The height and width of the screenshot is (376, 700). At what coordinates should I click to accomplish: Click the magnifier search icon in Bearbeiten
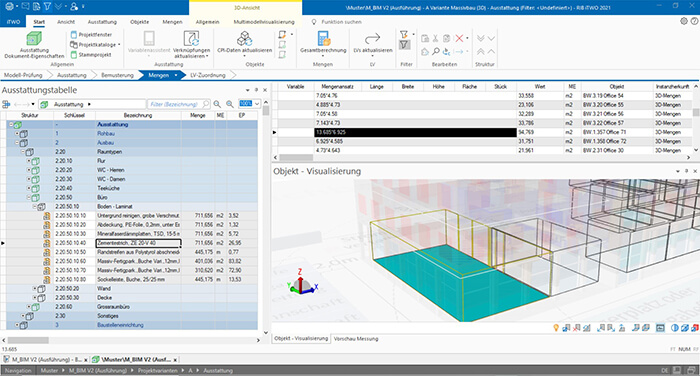click(436, 52)
